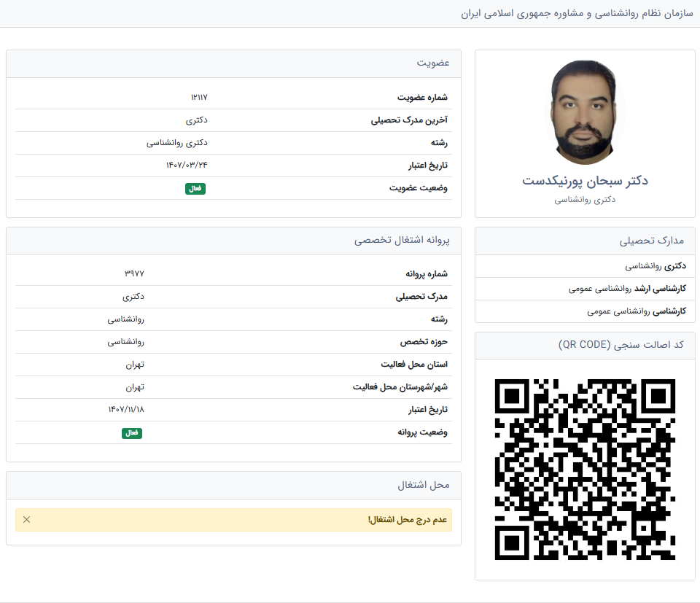Click the "استان محل فعالیت" label

414,365
